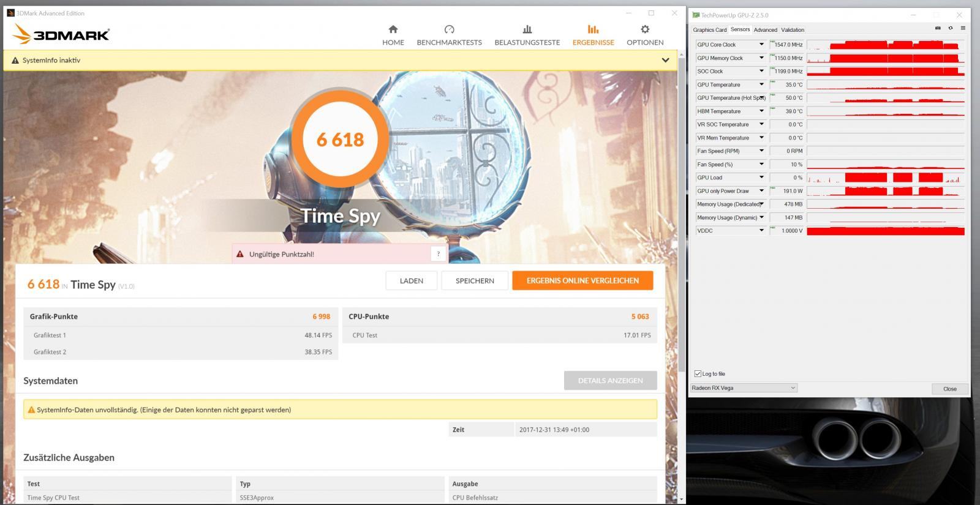This screenshot has width=980, height=505.
Task: Click 3DMark title bar app icon
Action: point(10,13)
